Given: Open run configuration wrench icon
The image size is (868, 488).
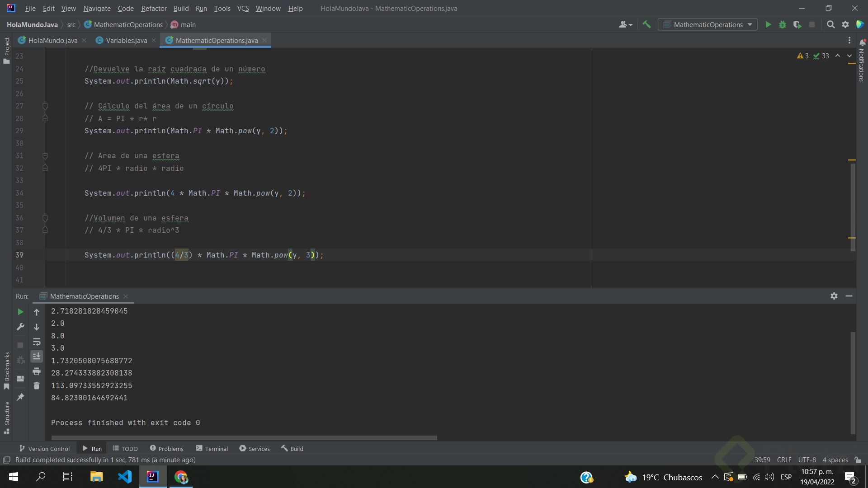Looking at the screenshot, I should (x=20, y=327).
